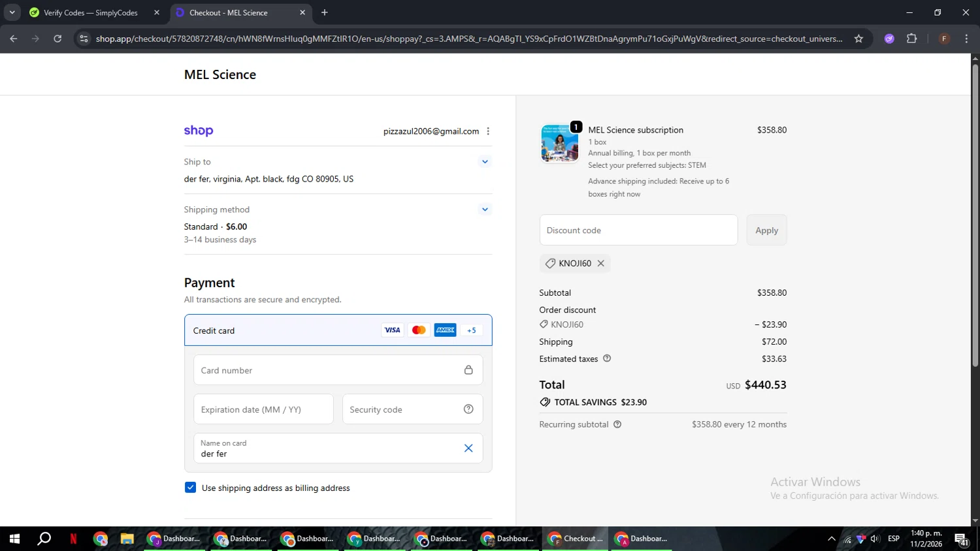Click the Name on card field
This screenshot has width=980, height=551.
click(338, 449)
